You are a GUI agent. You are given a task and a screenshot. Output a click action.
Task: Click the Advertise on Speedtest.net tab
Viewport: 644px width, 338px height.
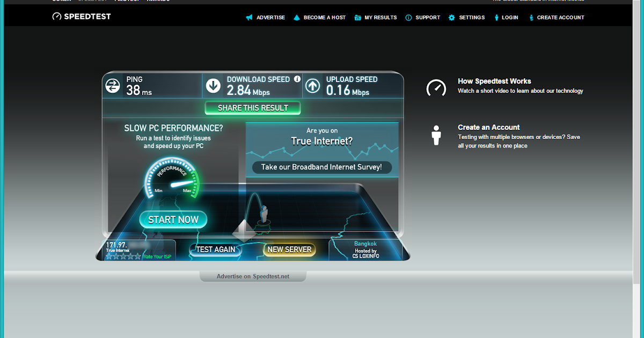(x=253, y=276)
